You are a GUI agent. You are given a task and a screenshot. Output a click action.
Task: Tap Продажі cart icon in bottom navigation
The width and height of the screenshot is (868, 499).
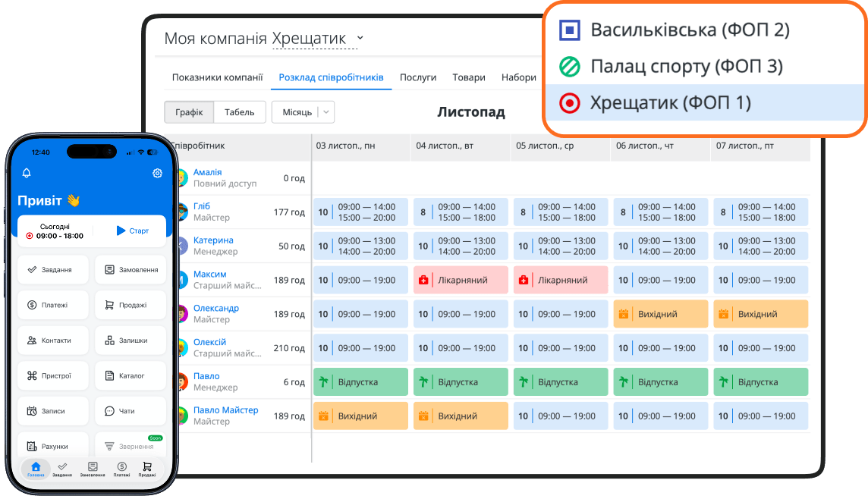coord(147,469)
